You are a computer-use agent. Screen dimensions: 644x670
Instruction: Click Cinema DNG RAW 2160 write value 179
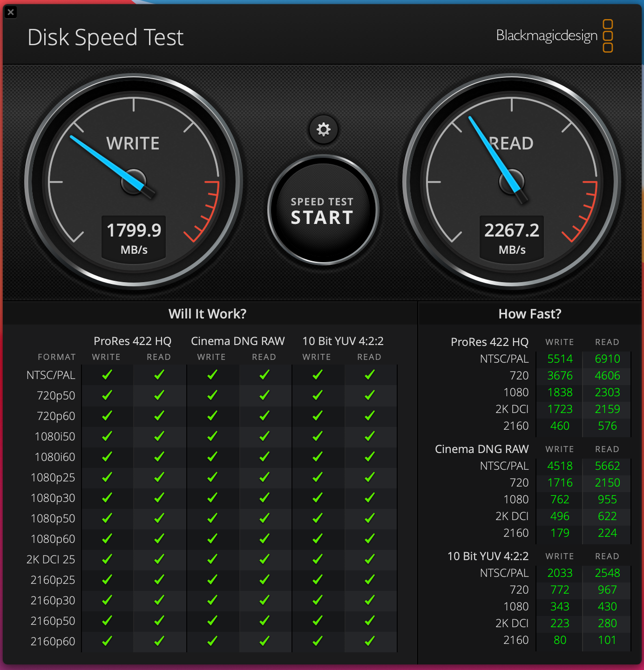pos(560,533)
